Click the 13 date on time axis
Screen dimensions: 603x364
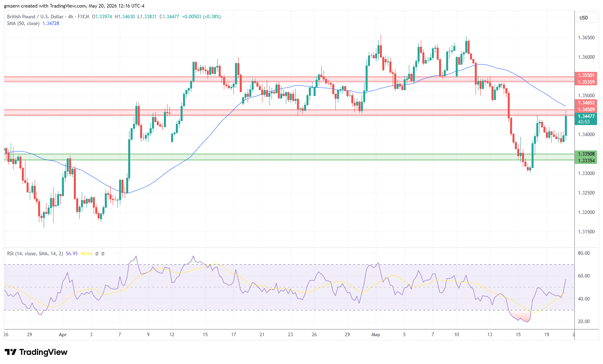tap(490, 335)
